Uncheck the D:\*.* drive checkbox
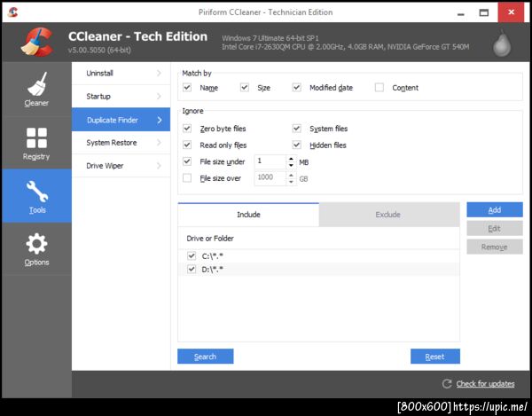Screen dimensions: 532x416 pyautogui.click(x=192, y=269)
